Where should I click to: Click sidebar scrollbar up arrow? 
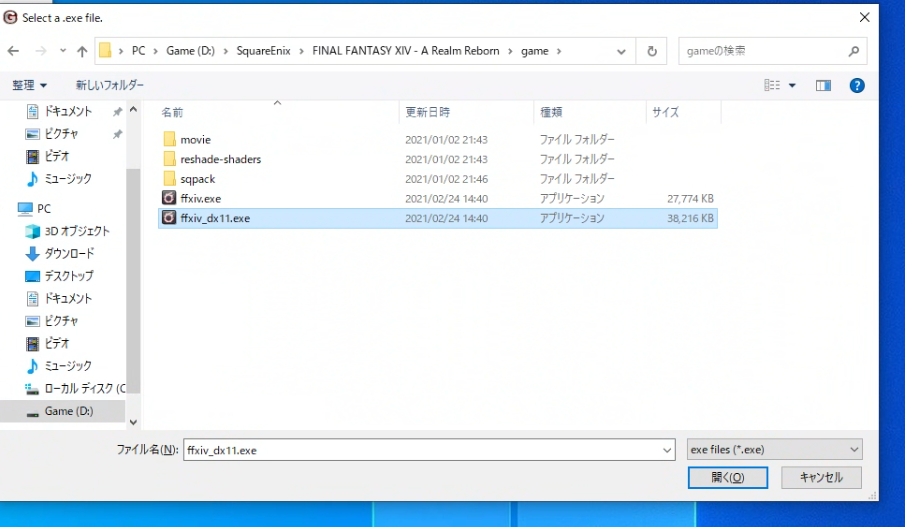click(x=133, y=109)
